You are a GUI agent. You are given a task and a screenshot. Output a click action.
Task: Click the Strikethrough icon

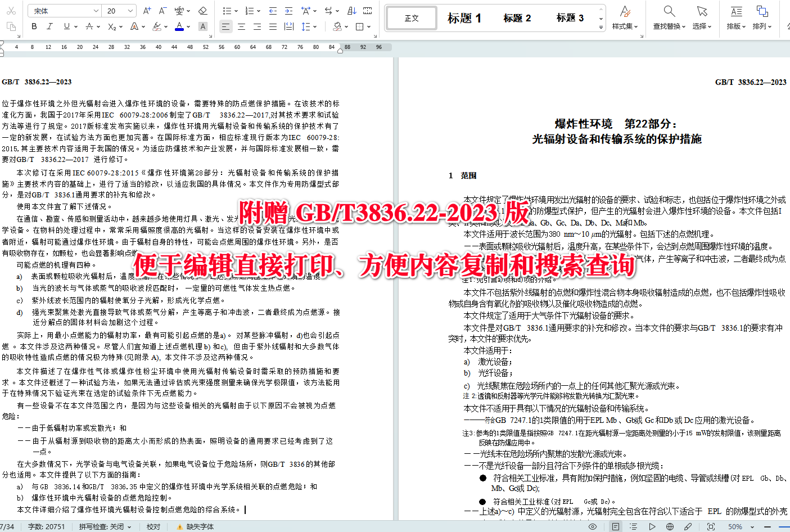point(89,26)
